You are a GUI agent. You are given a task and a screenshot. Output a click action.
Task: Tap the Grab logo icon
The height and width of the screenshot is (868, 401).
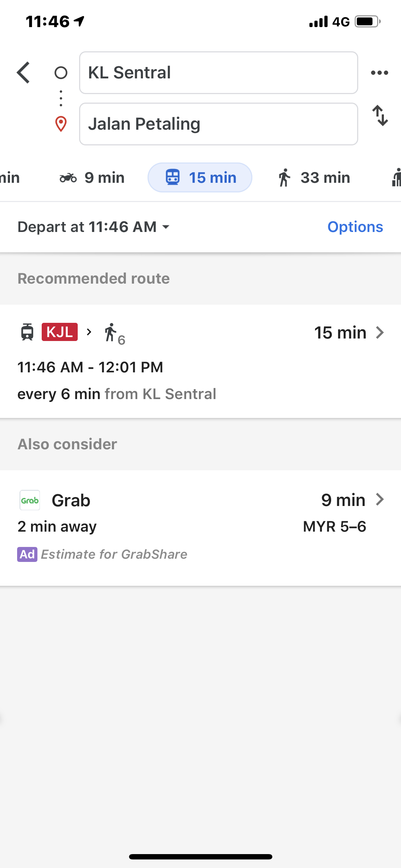pos(30,500)
